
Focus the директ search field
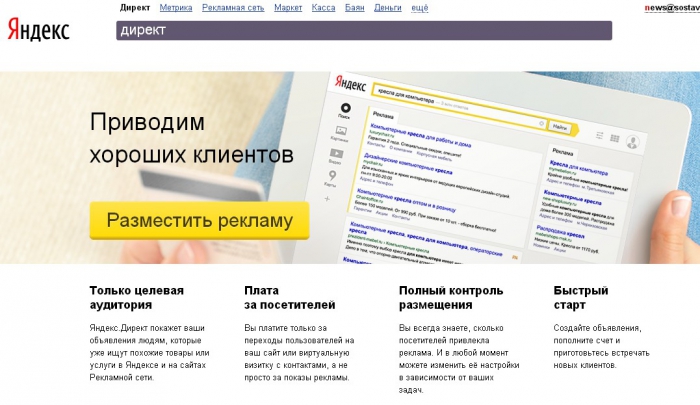(x=364, y=30)
